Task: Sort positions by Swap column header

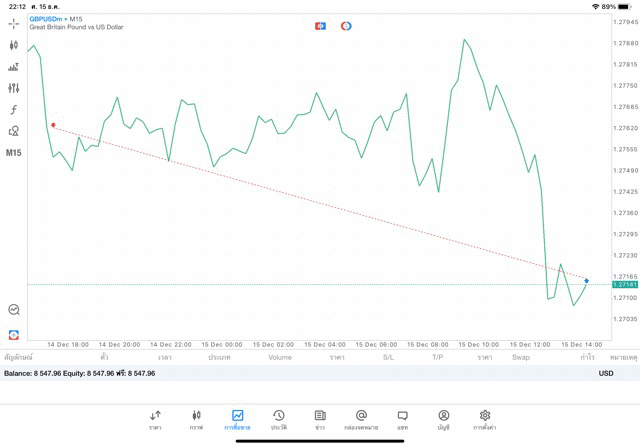Action: click(521, 357)
